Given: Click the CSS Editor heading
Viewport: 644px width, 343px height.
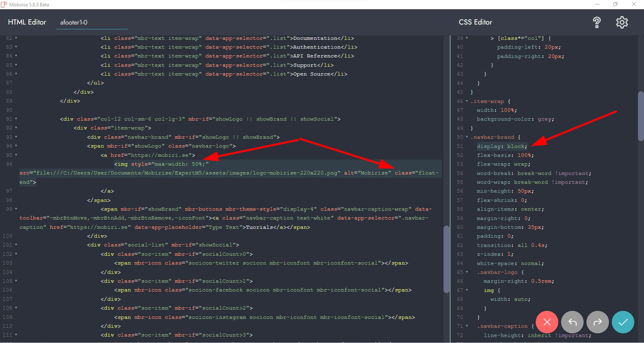Looking at the screenshot, I should click(x=475, y=23).
